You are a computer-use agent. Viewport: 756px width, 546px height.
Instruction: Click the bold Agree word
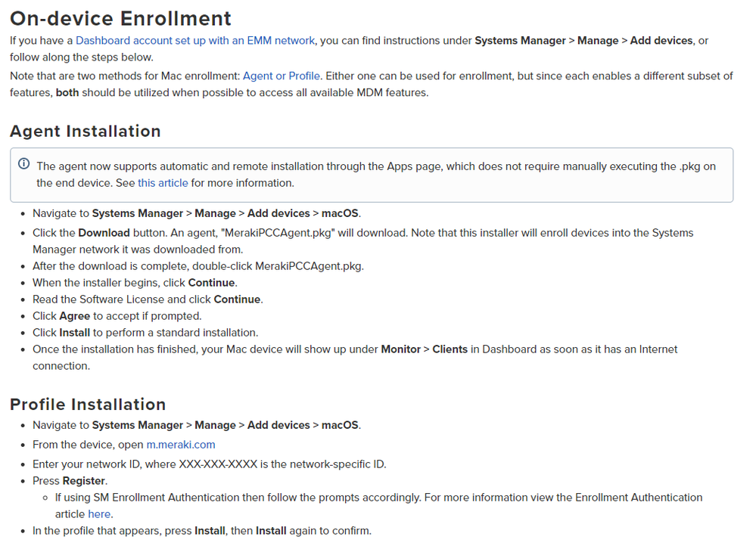click(x=75, y=316)
